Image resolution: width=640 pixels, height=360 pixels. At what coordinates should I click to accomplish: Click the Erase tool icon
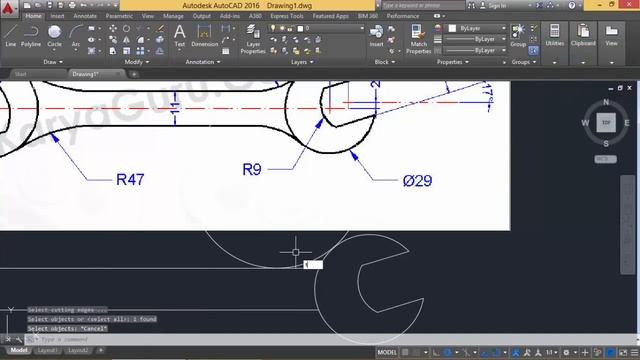[160, 28]
